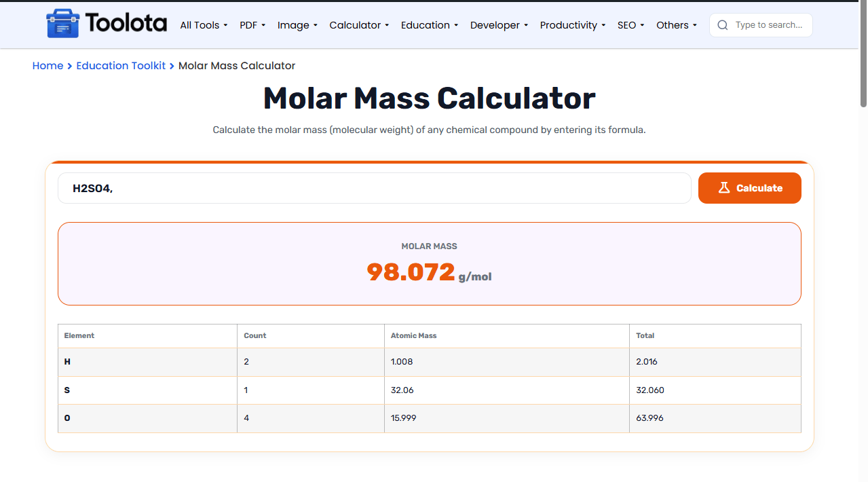Open the Productivity dropdown
The image size is (868, 482).
(x=572, y=25)
